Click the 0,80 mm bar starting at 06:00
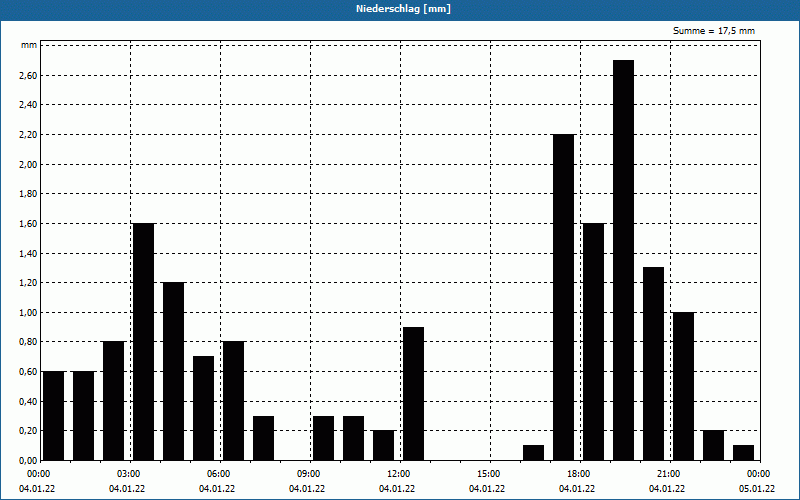This screenshot has width=800, height=500. 234,401
